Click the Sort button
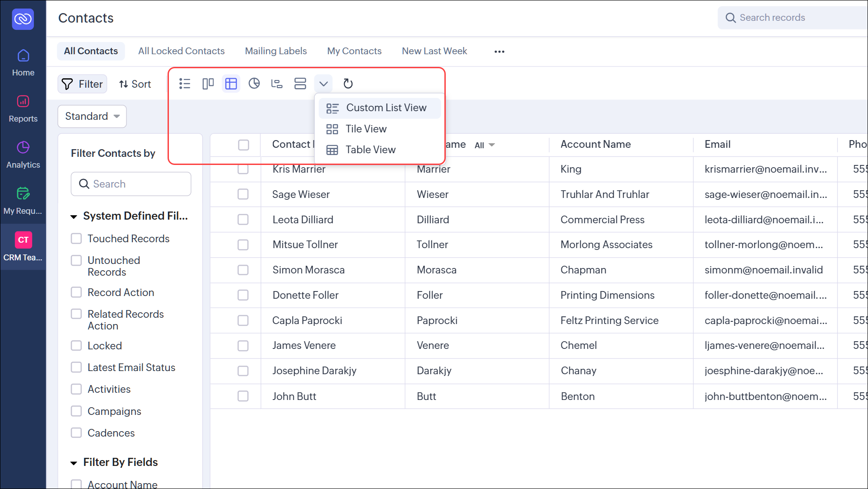 click(135, 84)
